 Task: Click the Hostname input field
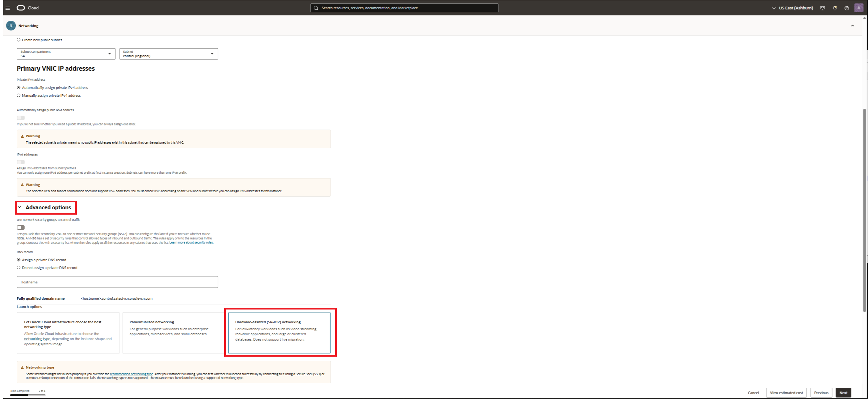117,282
